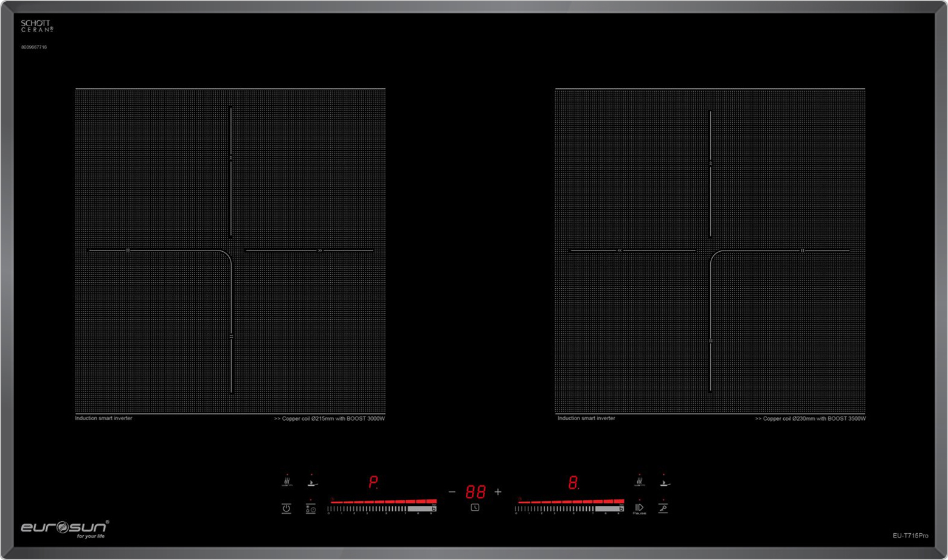Touch the child lock key icon

663,508
